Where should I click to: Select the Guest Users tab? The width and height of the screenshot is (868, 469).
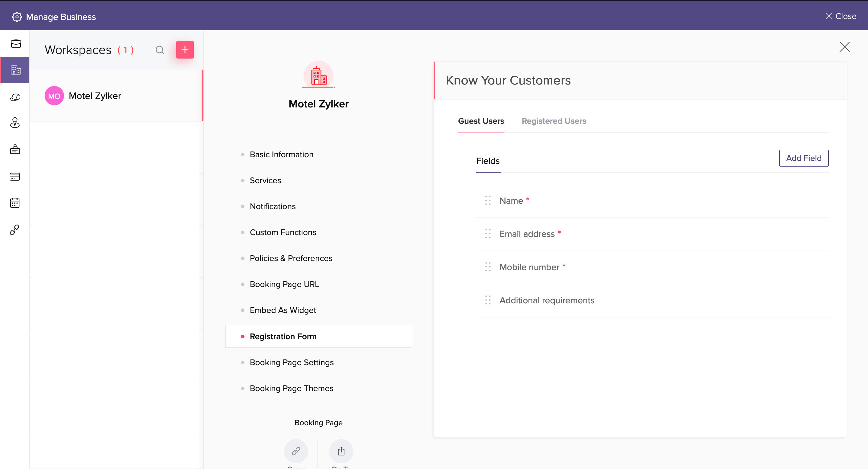click(x=481, y=121)
